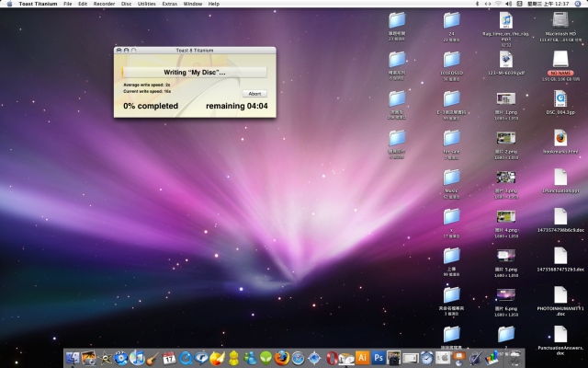Click the Abort button in Toast
This screenshot has height=368, width=588.
coord(254,94)
